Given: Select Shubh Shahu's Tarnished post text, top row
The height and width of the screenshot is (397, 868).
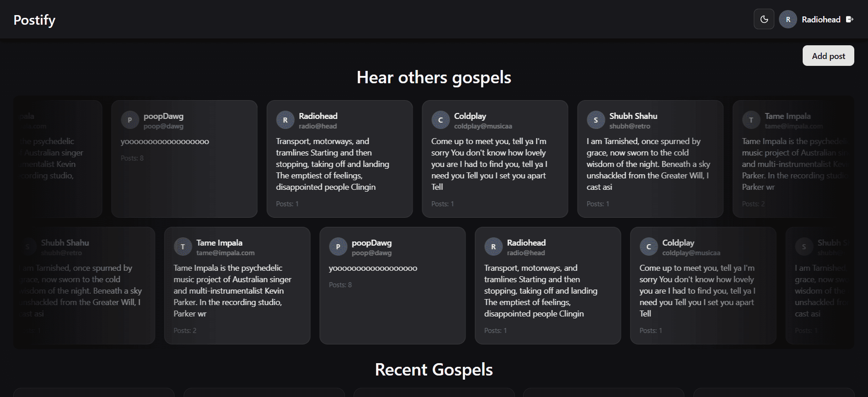Looking at the screenshot, I should (x=648, y=164).
